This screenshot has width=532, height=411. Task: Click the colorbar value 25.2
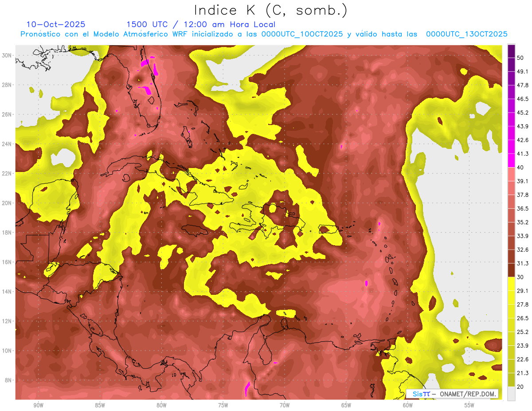523,332
